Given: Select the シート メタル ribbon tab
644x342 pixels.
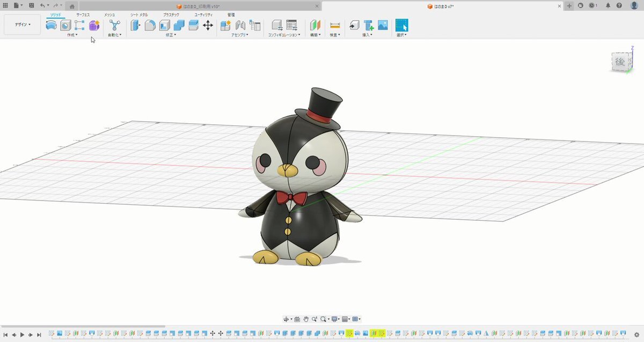Looking at the screenshot, I should pyautogui.click(x=139, y=15).
